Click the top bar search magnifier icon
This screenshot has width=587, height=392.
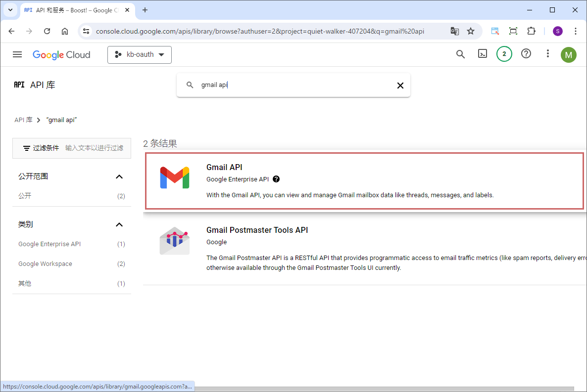(460, 54)
